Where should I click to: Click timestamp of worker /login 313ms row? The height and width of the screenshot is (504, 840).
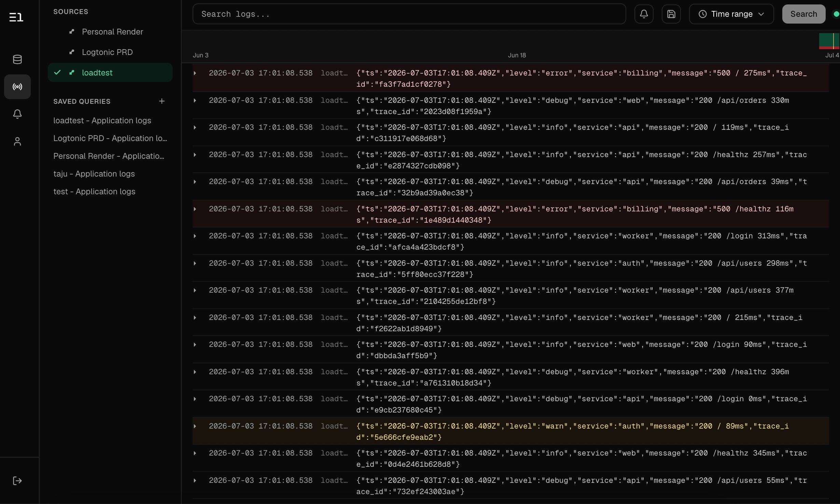coord(261,236)
